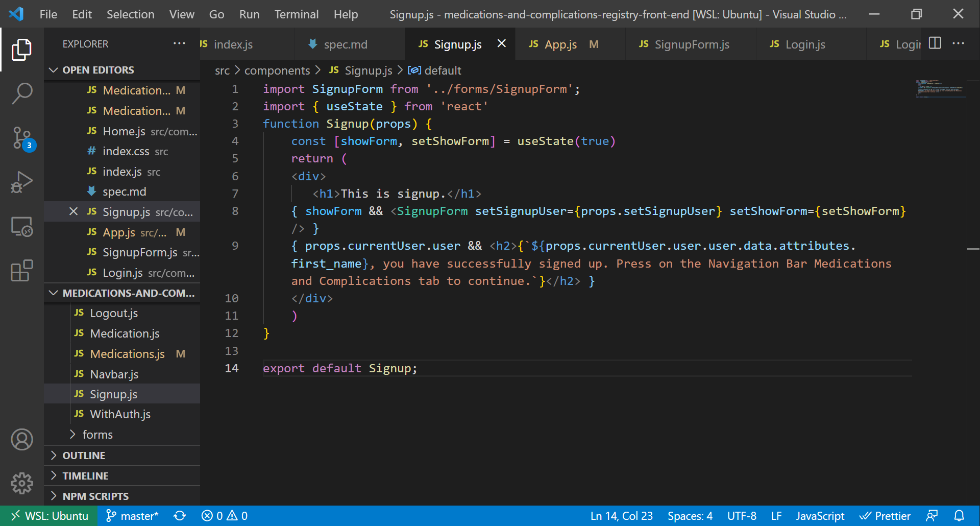Screen dimensions: 980x526
Task: Open the Run and Debug view
Action: (22, 182)
